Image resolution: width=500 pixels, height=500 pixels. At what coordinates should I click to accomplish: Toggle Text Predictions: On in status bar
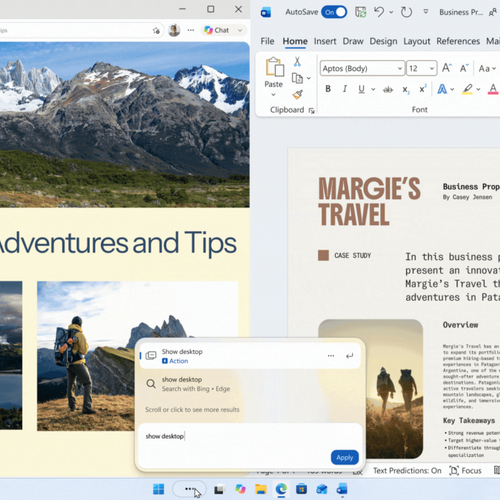(407, 470)
